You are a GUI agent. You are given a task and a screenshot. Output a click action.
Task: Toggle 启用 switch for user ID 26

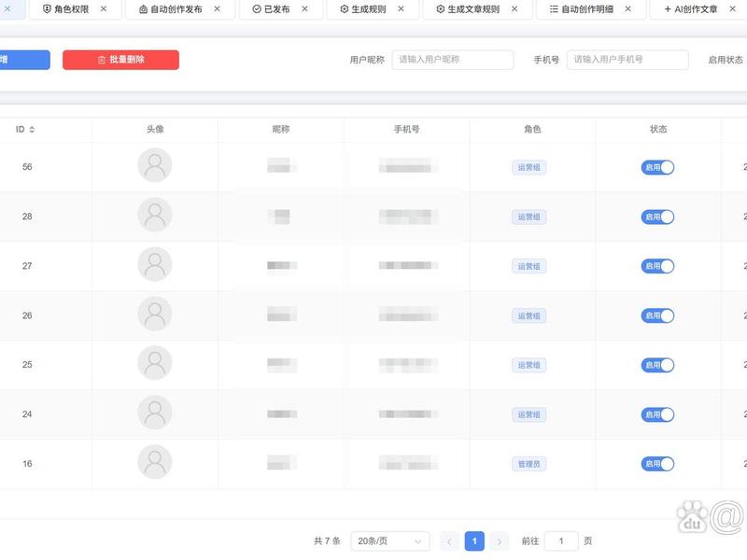click(x=657, y=315)
